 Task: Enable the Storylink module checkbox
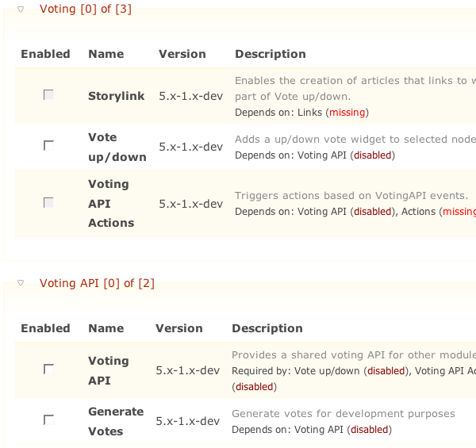click(x=48, y=95)
